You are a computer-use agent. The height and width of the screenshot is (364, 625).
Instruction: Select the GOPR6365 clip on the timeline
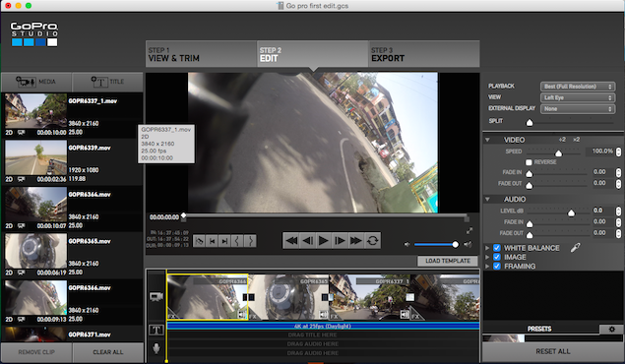click(x=288, y=297)
